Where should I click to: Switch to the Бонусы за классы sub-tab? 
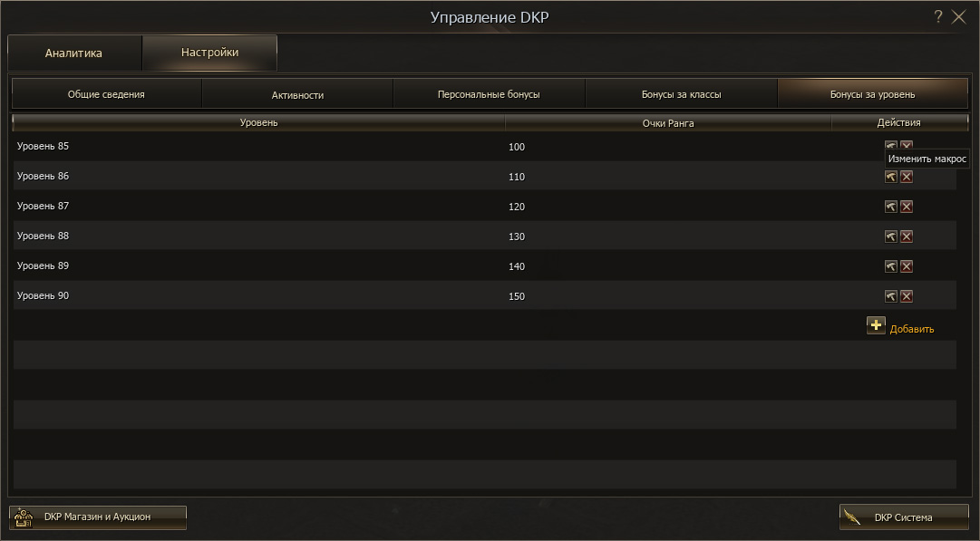681,94
